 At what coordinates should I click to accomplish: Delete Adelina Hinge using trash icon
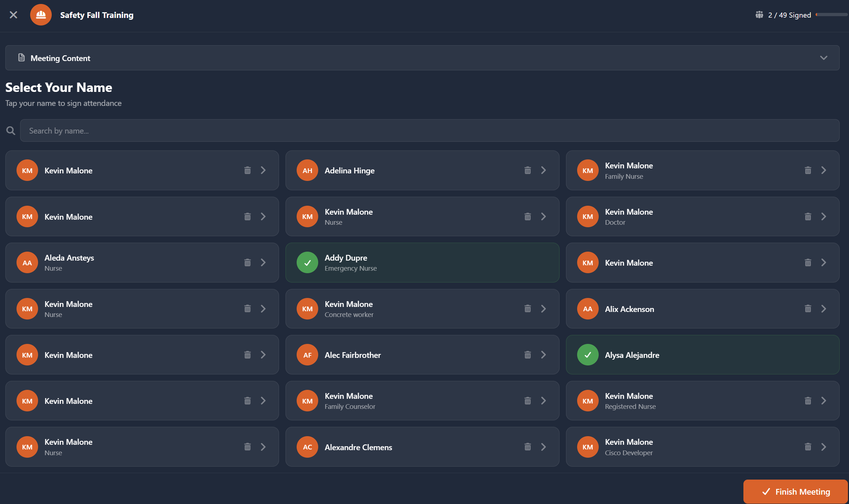(x=528, y=170)
